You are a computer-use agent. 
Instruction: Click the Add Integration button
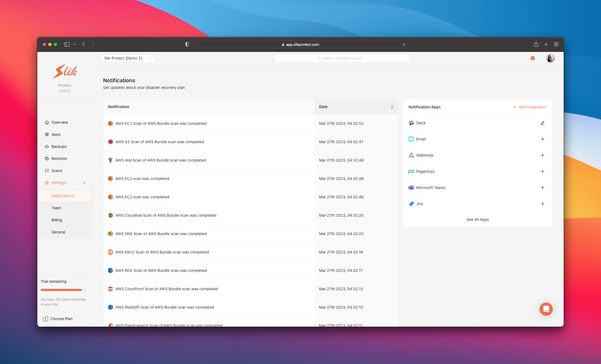[530, 107]
